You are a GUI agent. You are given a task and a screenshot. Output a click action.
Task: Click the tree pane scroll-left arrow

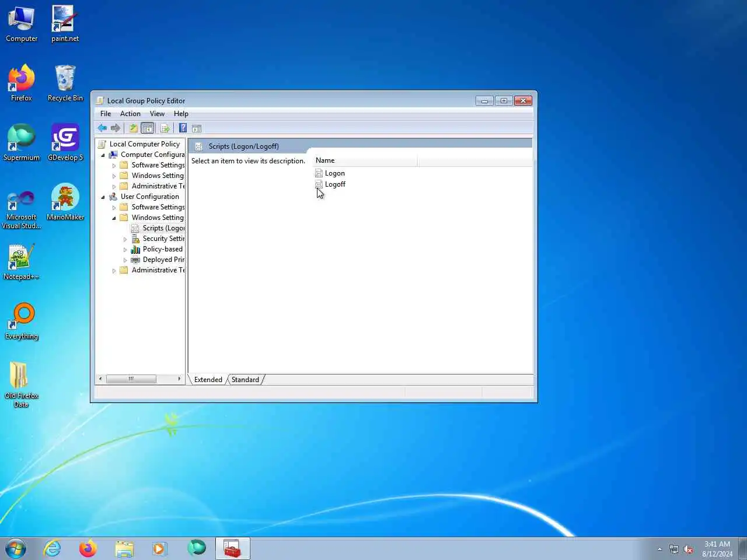tap(100, 379)
